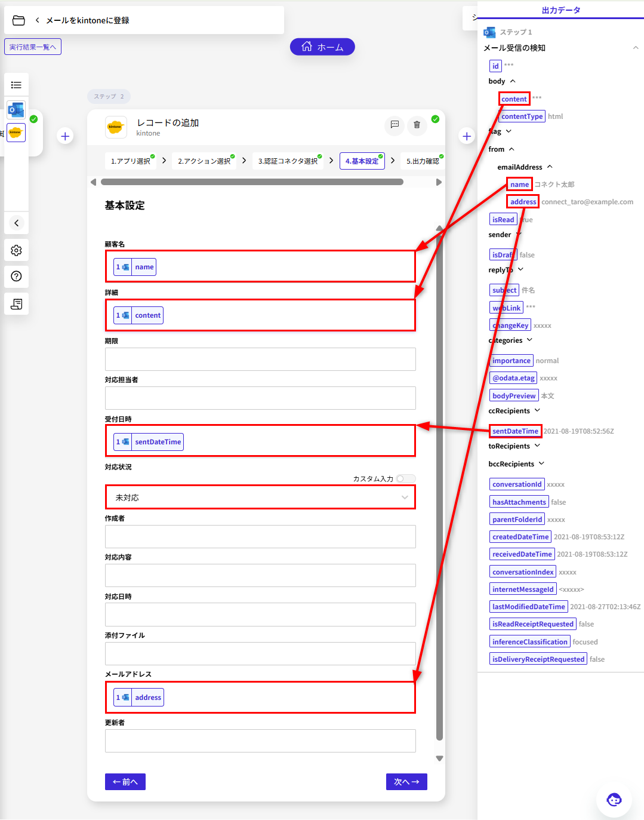Image resolution: width=644 pixels, height=820 pixels.
Task: Add step with plus left of card
Action: click(65, 136)
